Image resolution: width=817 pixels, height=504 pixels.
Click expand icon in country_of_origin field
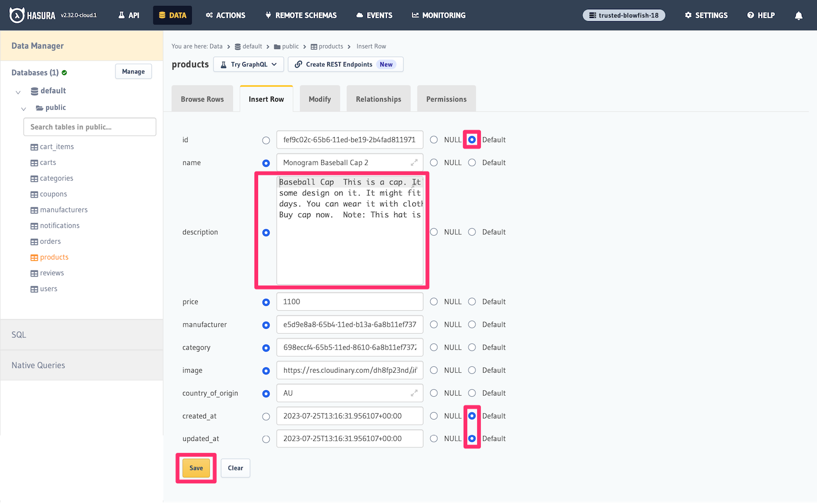[x=414, y=393]
